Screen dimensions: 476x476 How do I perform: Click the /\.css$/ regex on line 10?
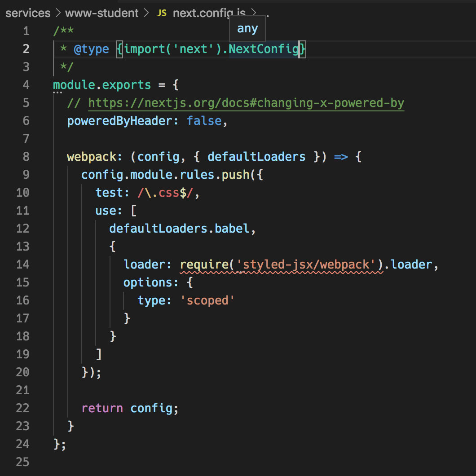[x=164, y=192]
